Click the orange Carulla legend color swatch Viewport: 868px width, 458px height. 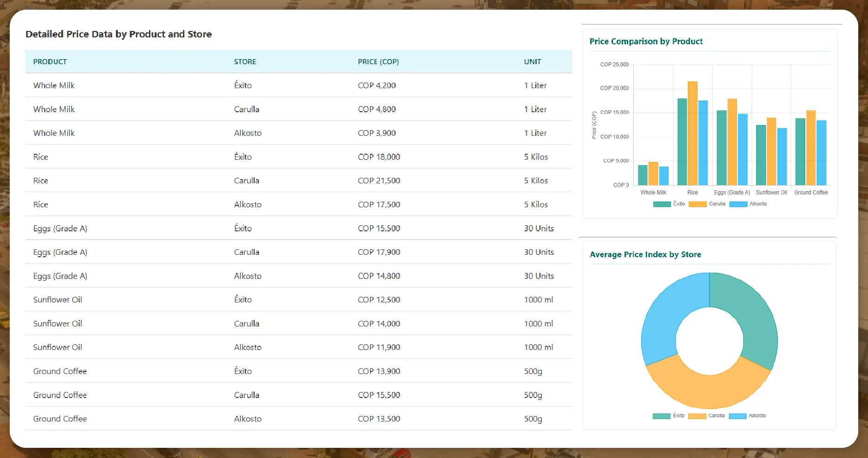click(x=697, y=204)
